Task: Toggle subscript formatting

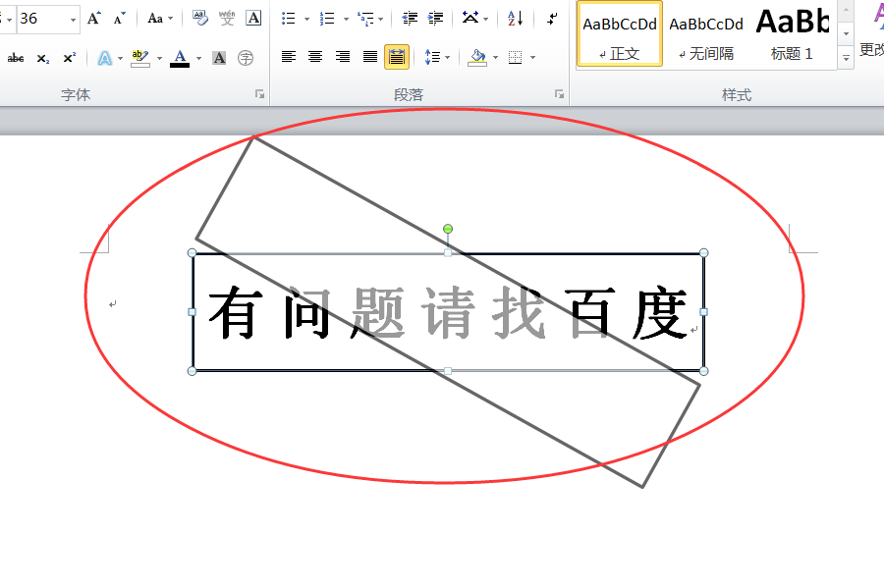Action: (x=43, y=58)
